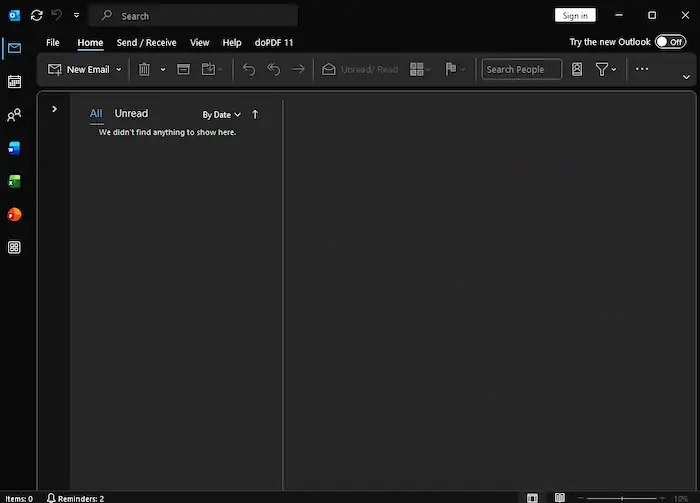Click the zoom out minus button
The image size is (700, 503).
click(x=580, y=498)
